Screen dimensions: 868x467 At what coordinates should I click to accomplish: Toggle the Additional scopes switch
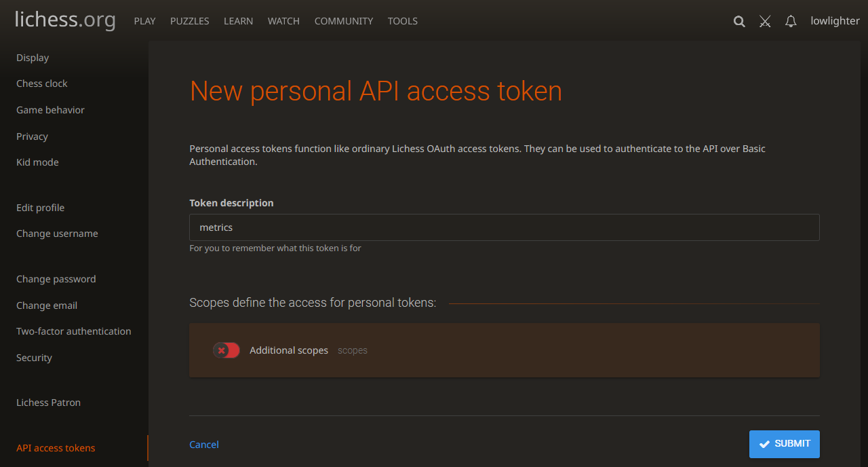coord(226,350)
